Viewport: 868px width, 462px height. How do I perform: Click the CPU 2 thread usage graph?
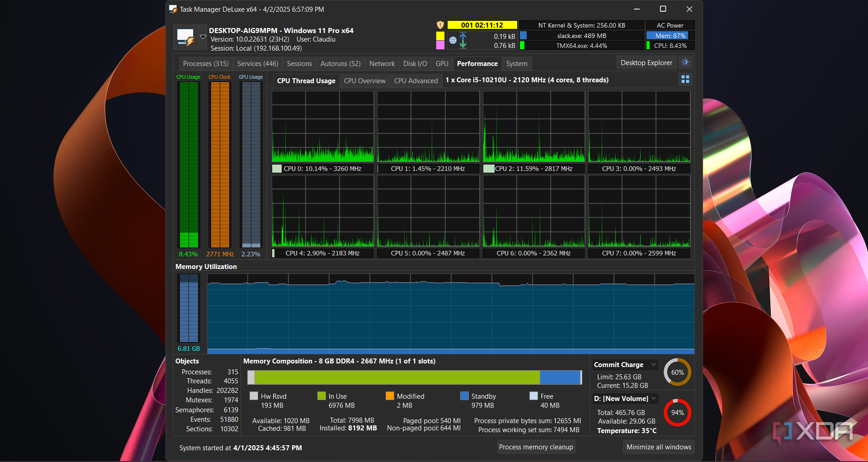coord(534,127)
